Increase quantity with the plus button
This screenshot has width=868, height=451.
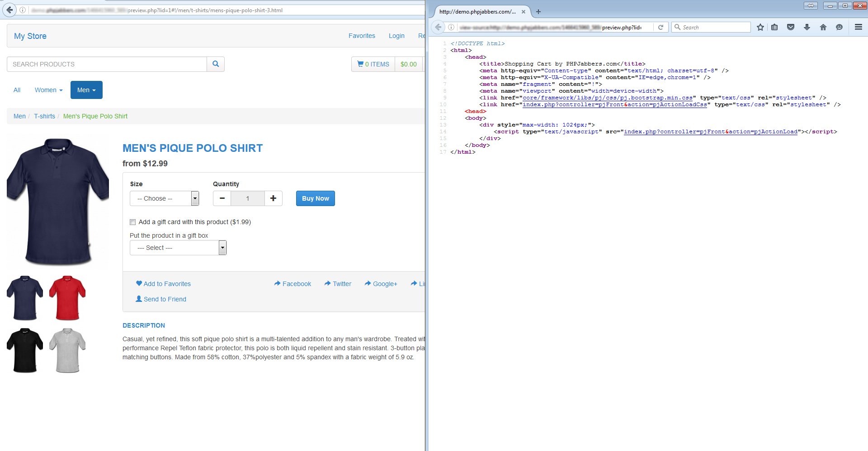pyautogui.click(x=273, y=198)
